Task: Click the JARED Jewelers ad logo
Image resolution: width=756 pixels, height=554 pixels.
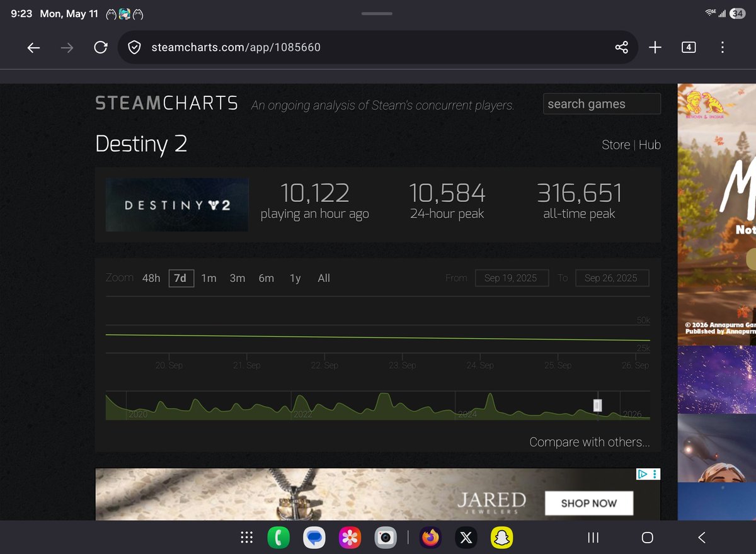Action: coord(491,502)
